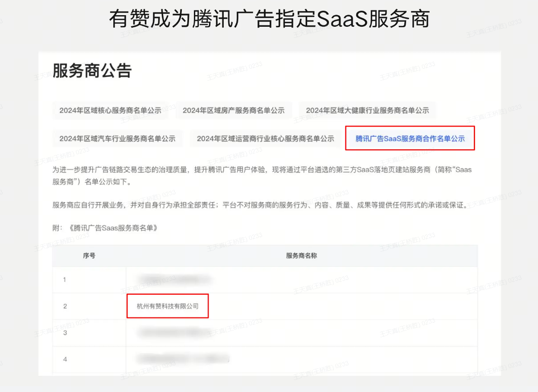Click the 服务商公告 page heading
Viewport: 538px width, 392px height.
coord(92,71)
